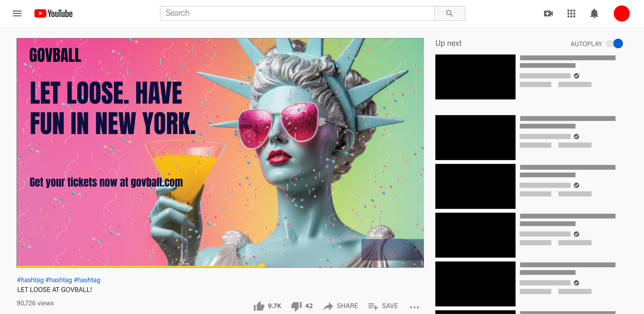
Task: Like the video with thumbs up
Action: pyautogui.click(x=259, y=306)
